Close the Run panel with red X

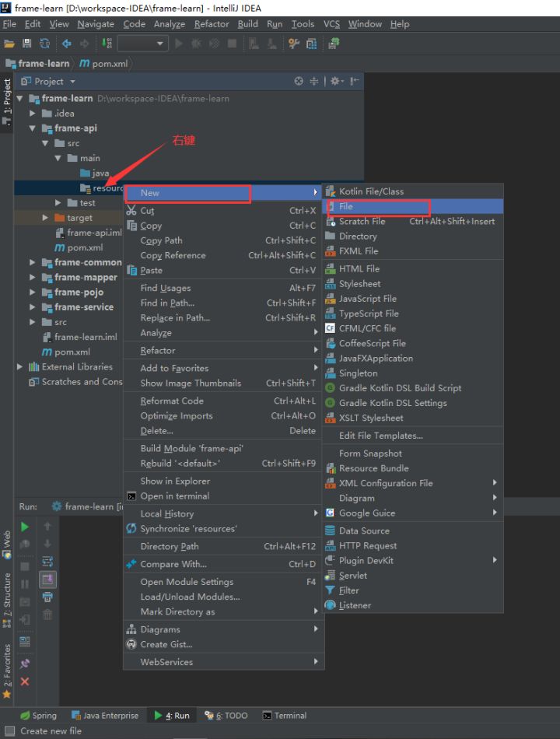coord(25,681)
